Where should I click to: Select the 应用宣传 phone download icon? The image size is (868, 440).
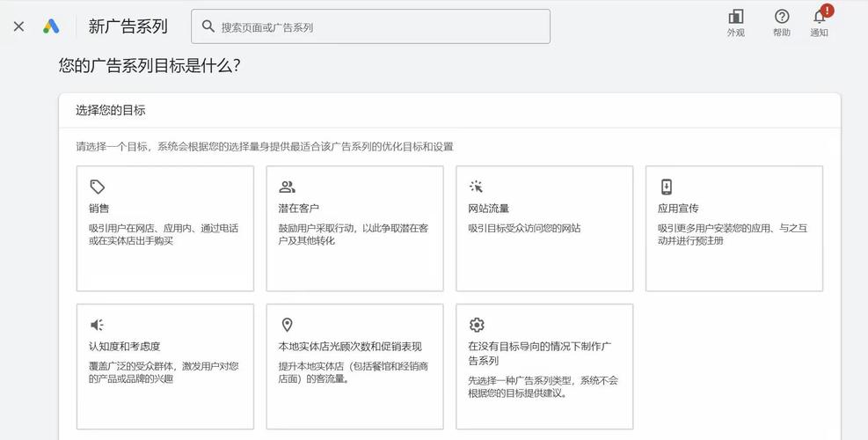click(x=667, y=187)
